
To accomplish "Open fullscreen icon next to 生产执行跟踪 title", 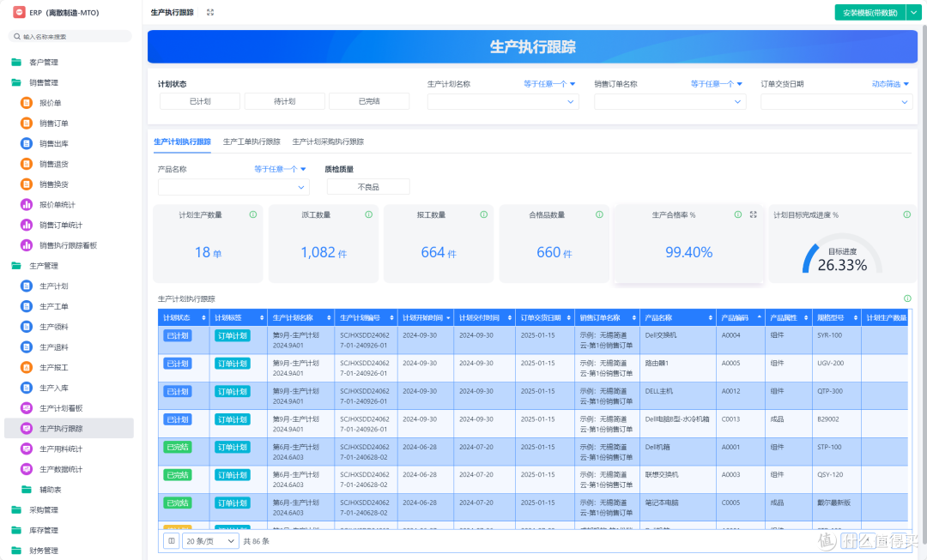I will tap(210, 12).
